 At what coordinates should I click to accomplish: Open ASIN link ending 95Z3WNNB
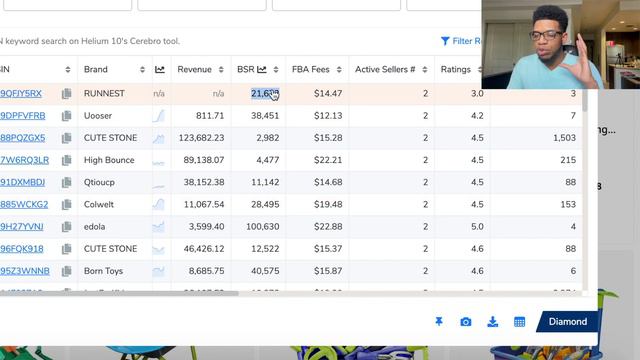coord(25,271)
